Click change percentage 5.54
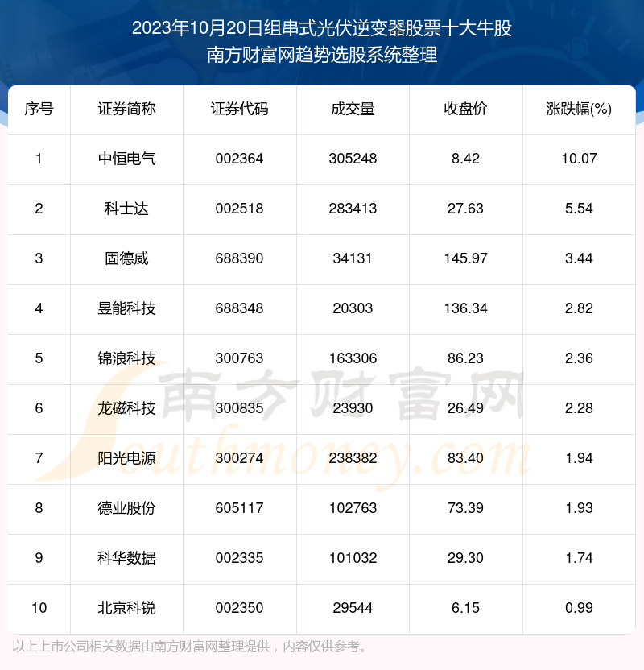Image resolution: width=644 pixels, height=670 pixels. click(x=579, y=209)
